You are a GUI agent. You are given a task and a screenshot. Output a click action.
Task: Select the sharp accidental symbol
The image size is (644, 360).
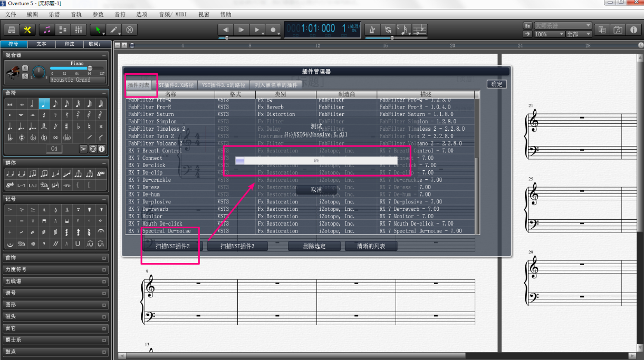(x=66, y=127)
